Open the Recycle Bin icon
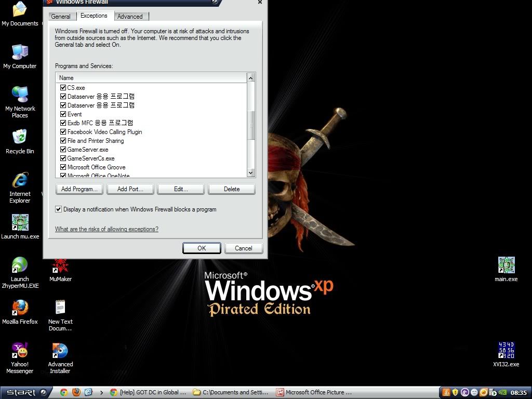This screenshot has height=399, width=532. [20, 138]
